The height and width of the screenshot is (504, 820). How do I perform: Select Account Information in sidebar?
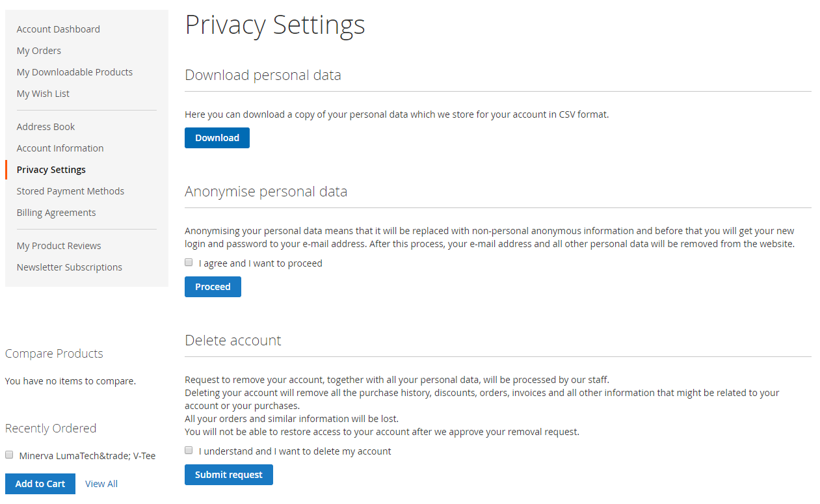(60, 148)
